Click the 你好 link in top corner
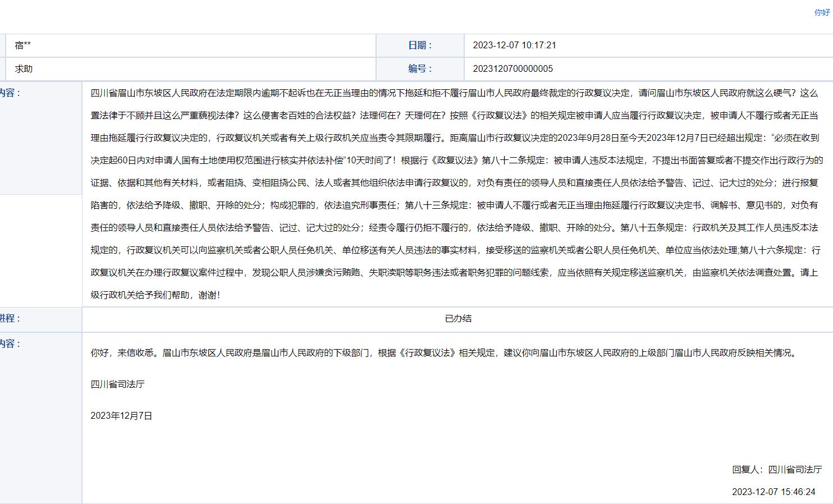833x504 pixels. pyautogui.click(x=822, y=12)
